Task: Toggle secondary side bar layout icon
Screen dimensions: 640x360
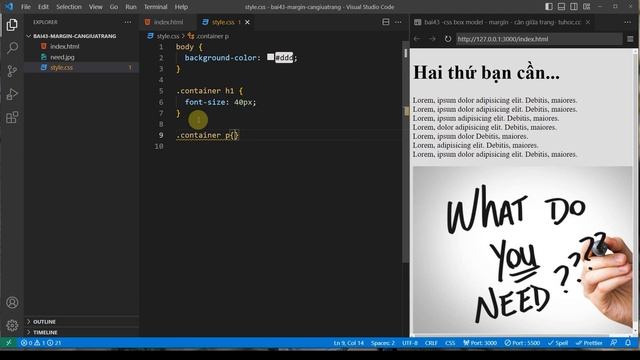Action: pos(574,7)
